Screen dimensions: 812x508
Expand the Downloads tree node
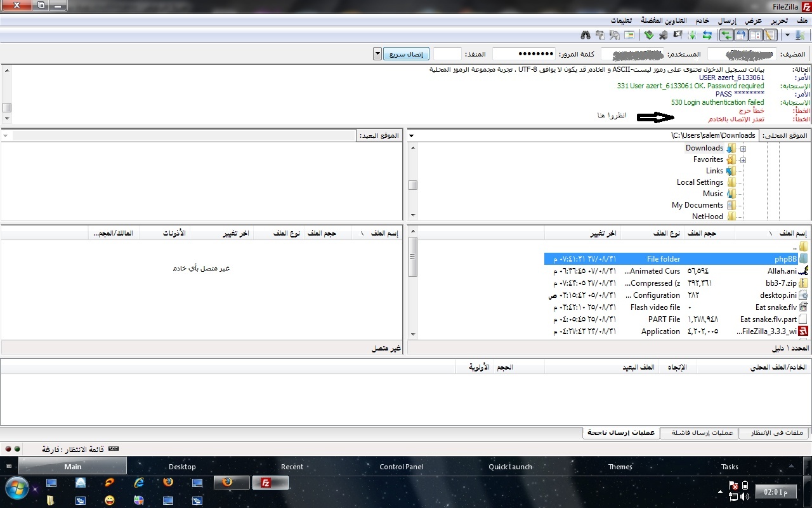743,149
